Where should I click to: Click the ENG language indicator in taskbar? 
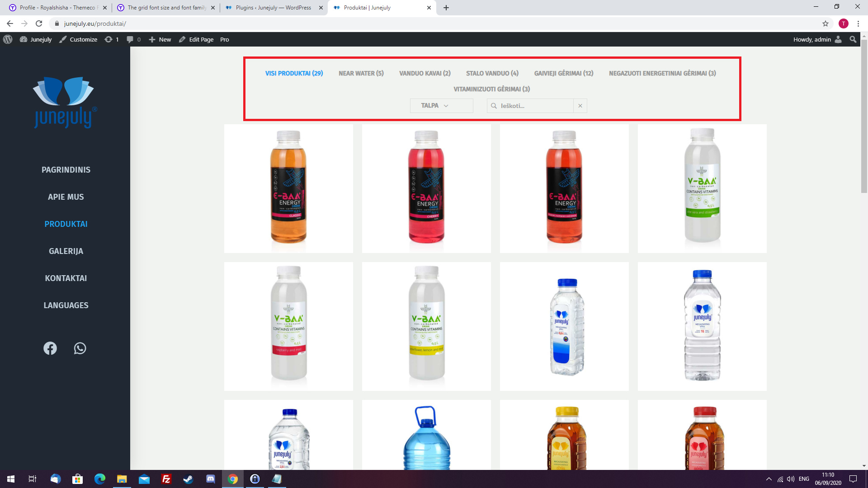(x=804, y=479)
